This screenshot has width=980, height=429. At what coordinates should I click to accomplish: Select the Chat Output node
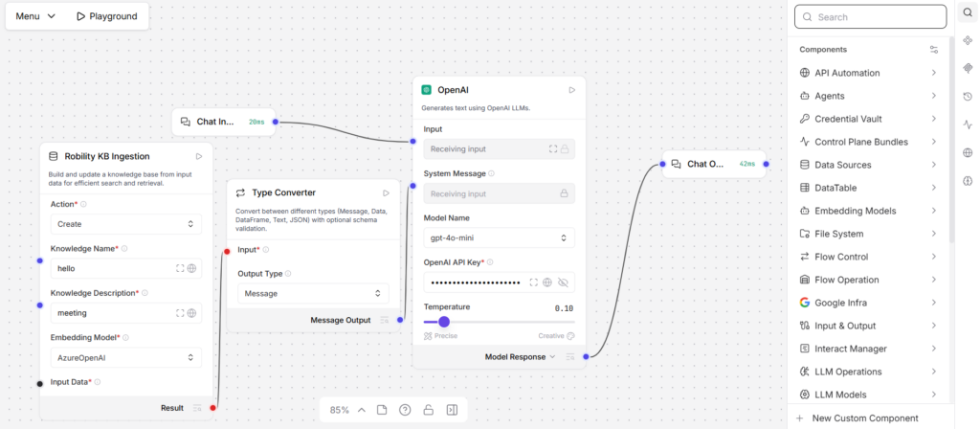(714, 164)
